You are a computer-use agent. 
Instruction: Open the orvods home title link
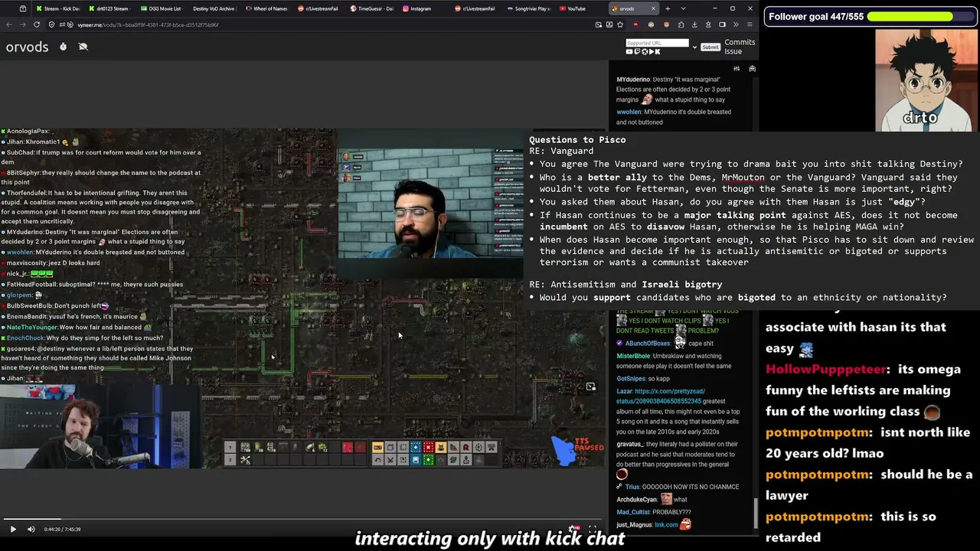(x=28, y=47)
